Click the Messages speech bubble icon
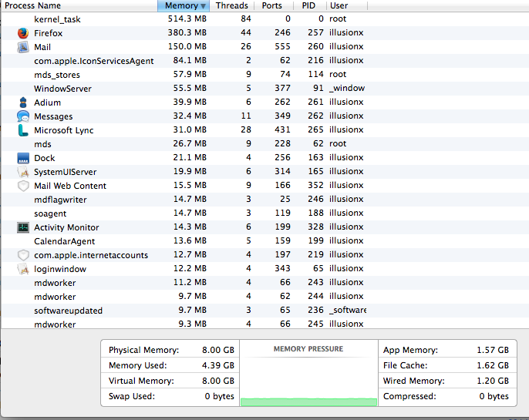Screen dimensions: 529x420 [23, 116]
